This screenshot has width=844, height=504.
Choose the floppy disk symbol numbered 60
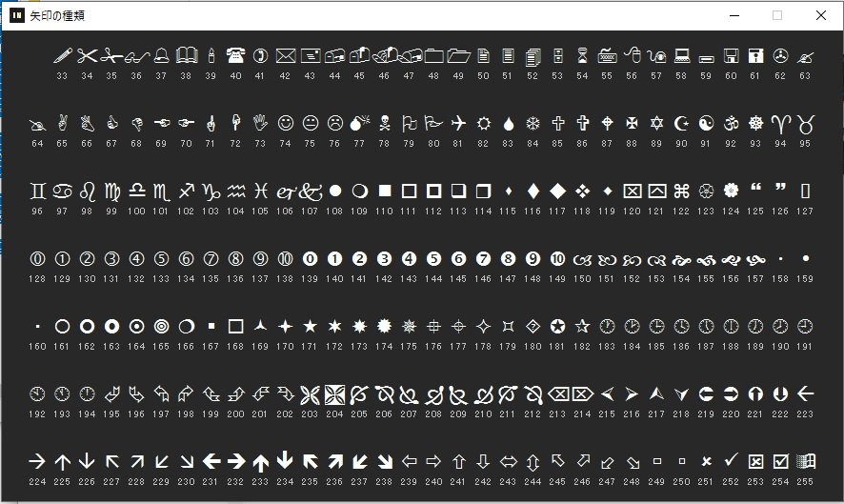click(x=731, y=55)
